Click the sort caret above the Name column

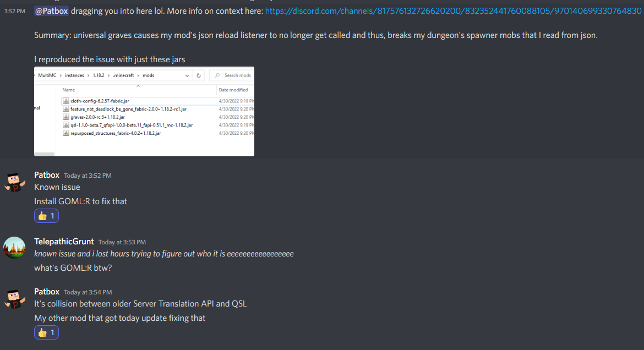click(x=138, y=86)
